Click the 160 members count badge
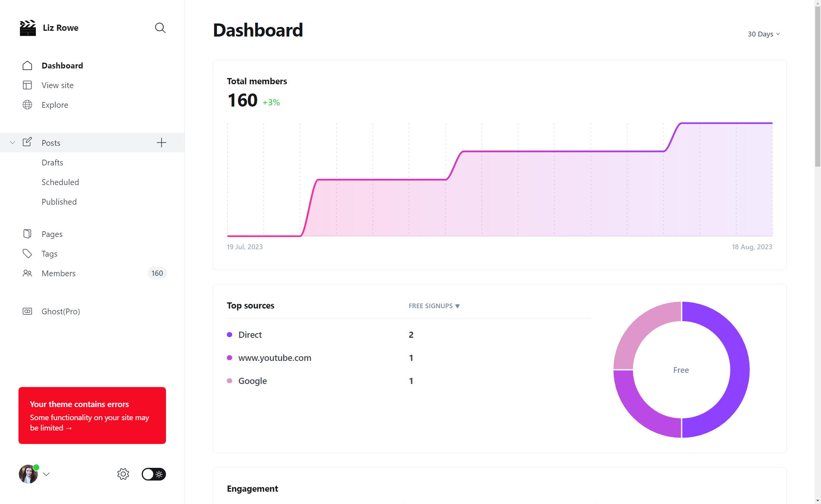This screenshot has width=821, height=504. pyautogui.click(x=157, y=273)
